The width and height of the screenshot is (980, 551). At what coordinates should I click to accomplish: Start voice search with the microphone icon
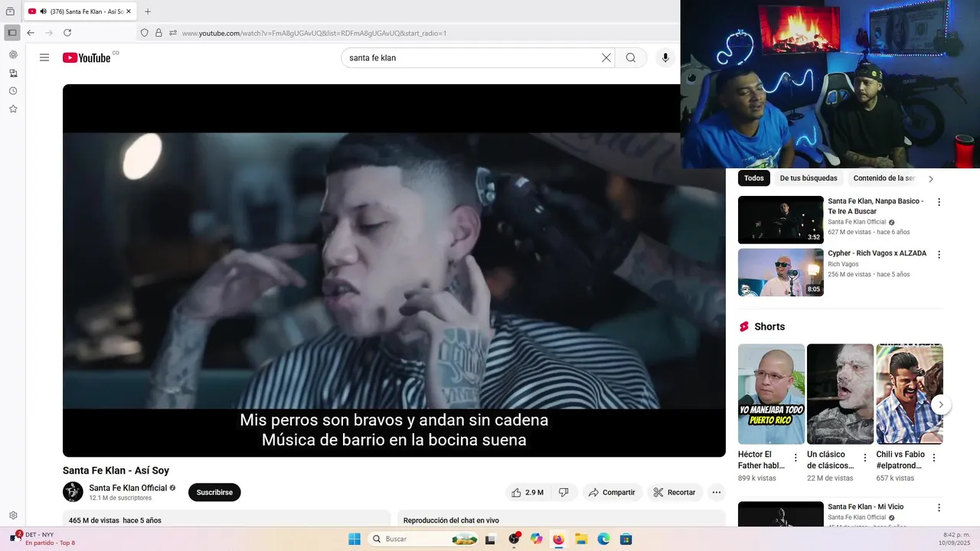pyautogui.click(x=665, y=57)
